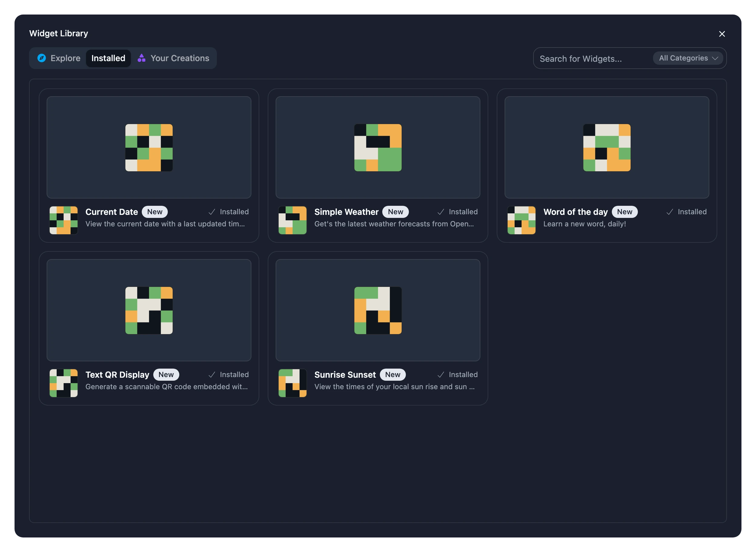Expand the All Categories dropdown
This screenshot has width=756, height=552.
[x=688, y=58]
